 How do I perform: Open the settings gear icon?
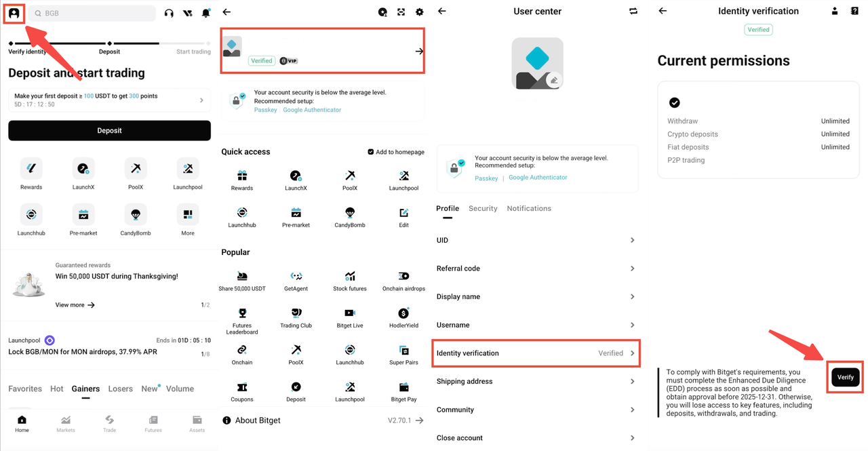419,12
